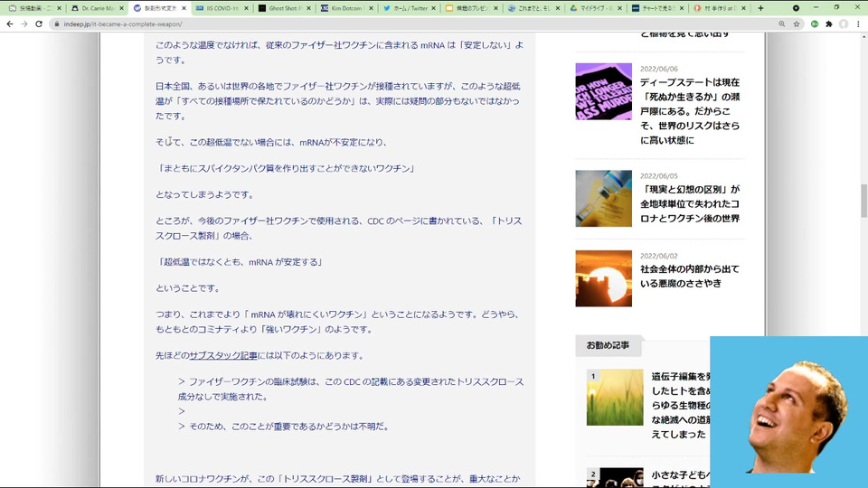This screenshot has height=488, width=868.
Task: Open 「現実と幻想の区別」 article headline
Action: (x=690, y=203)
